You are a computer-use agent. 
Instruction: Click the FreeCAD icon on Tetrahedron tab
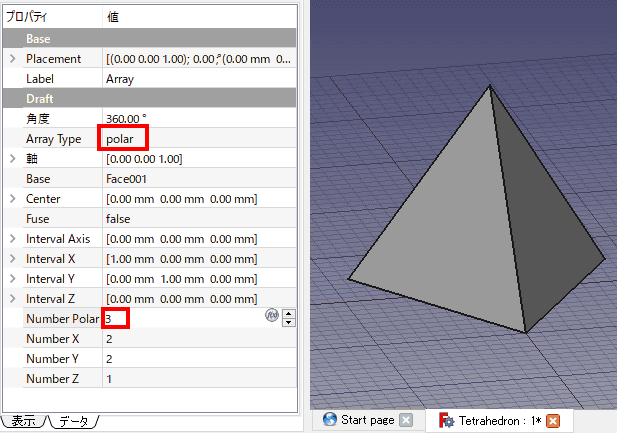[x=447, y=420]
